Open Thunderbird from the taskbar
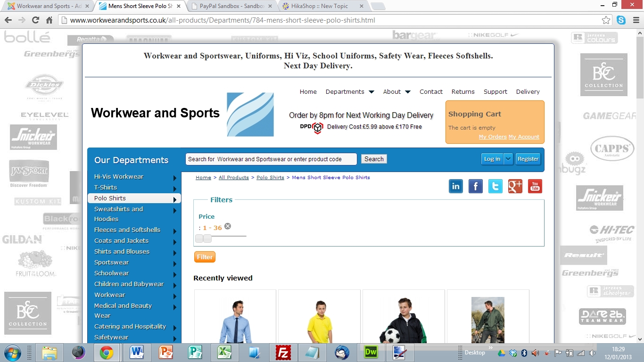644x362 pixels. click(341, 353)
